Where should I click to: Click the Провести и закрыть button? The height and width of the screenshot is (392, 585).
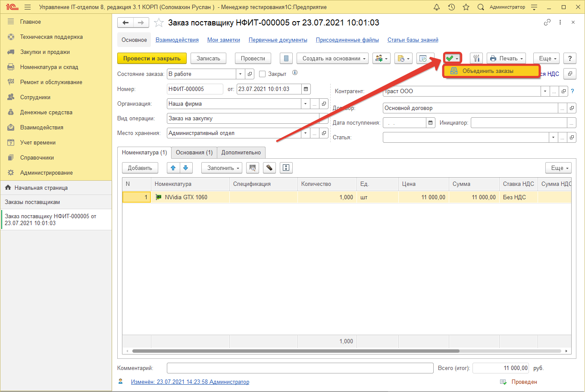point(152,59)
